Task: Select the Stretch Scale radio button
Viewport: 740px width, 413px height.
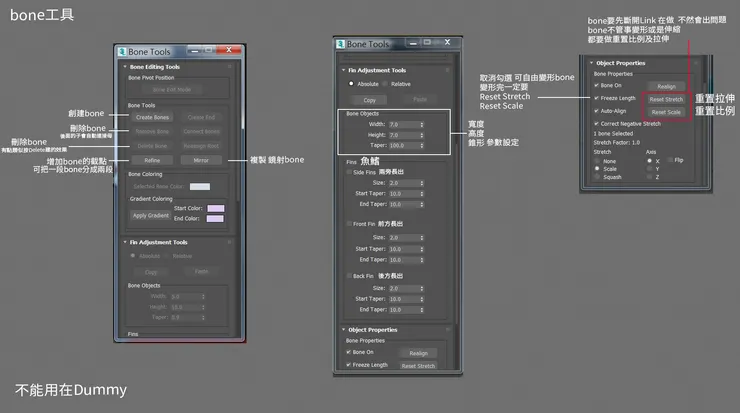Action: [x=597, y=169]
